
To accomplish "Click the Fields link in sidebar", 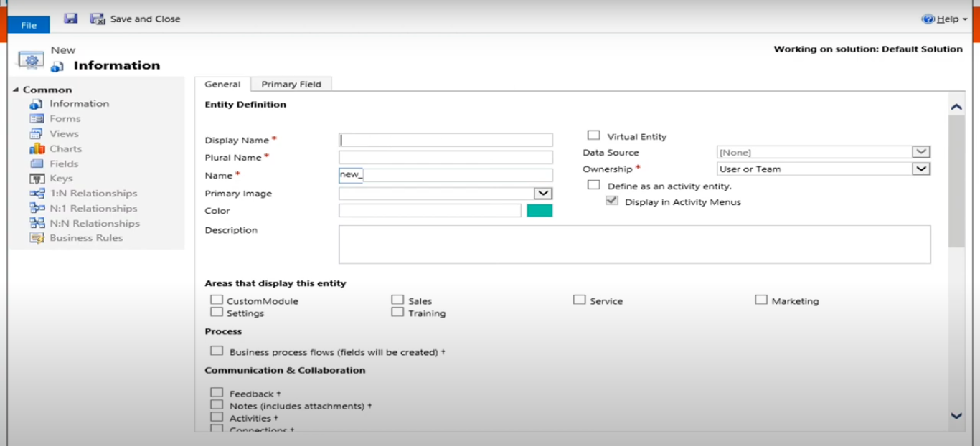I will point(64,163).
